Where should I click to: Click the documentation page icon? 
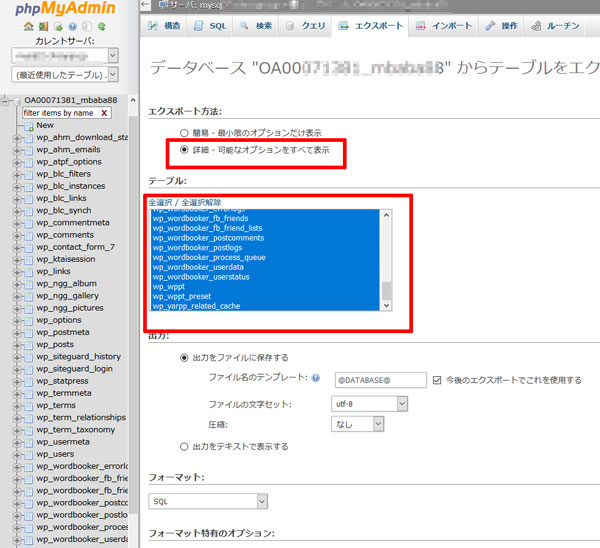(87, 27)
